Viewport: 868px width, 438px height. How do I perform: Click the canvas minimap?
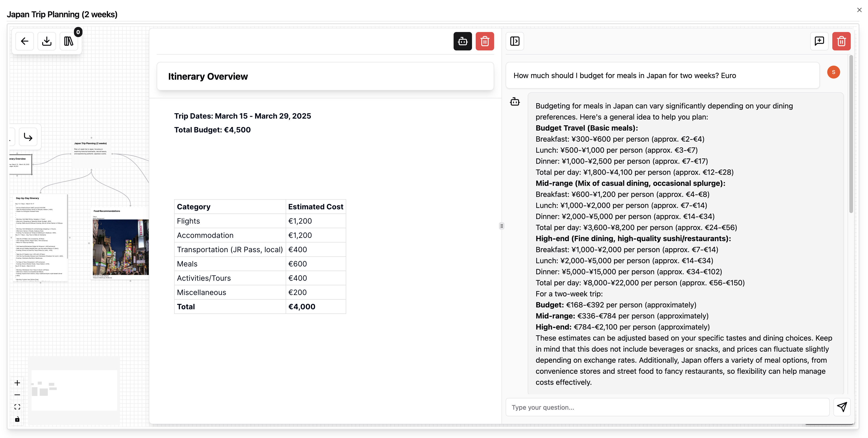(74, 390)
